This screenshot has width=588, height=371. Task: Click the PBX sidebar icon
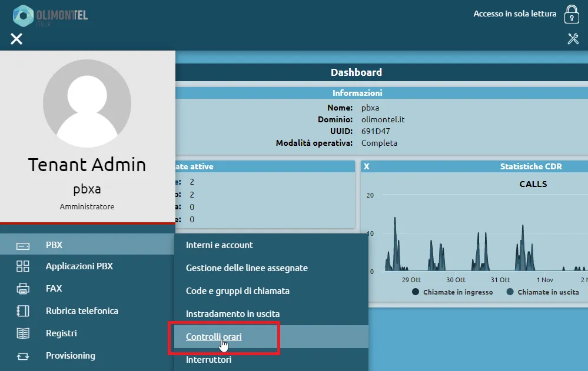click(23, 245)
